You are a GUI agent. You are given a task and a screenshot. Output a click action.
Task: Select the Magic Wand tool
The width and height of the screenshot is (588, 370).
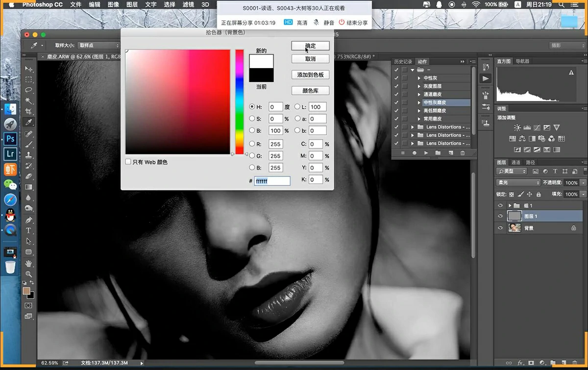pyautogui.click(x=28, y=101)
